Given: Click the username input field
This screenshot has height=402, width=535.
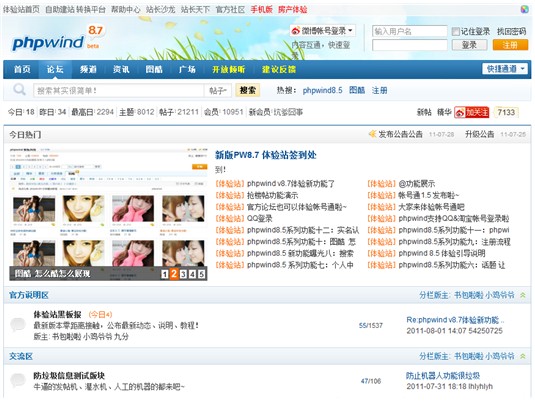Looking at the screenshot, I should 409,31.
